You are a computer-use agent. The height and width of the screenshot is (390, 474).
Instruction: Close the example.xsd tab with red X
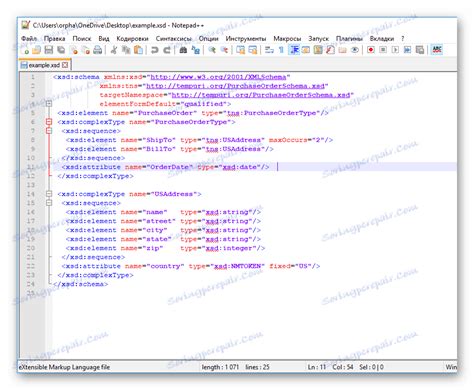(65, 65)
